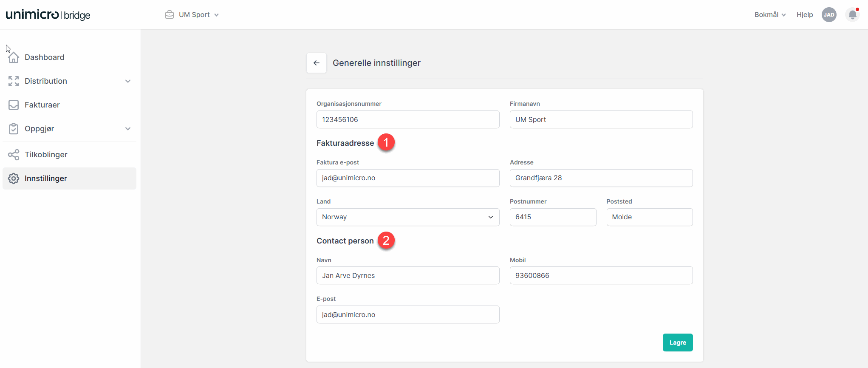Open the JAD user avatar
This screenshot has width=868, height=368.
pos(829,15)
